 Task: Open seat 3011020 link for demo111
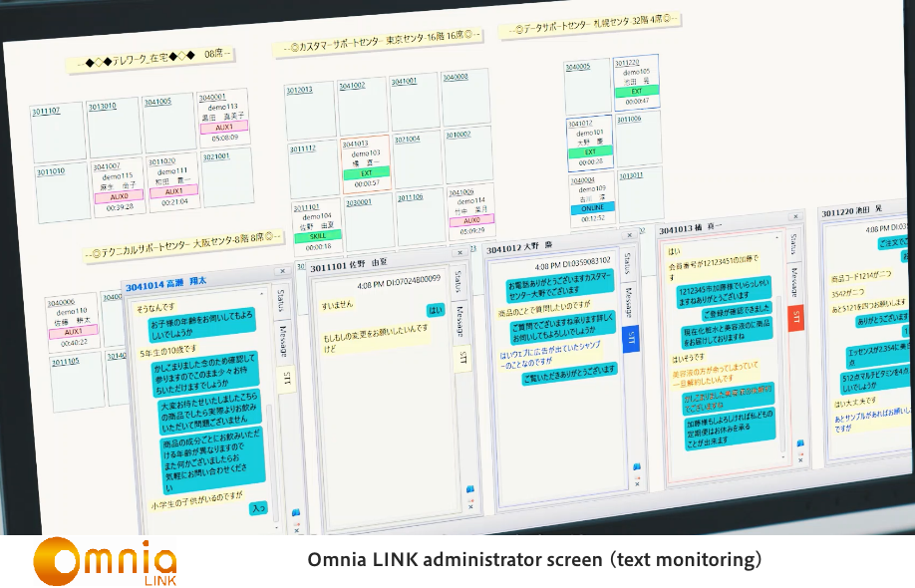(161, 161)
